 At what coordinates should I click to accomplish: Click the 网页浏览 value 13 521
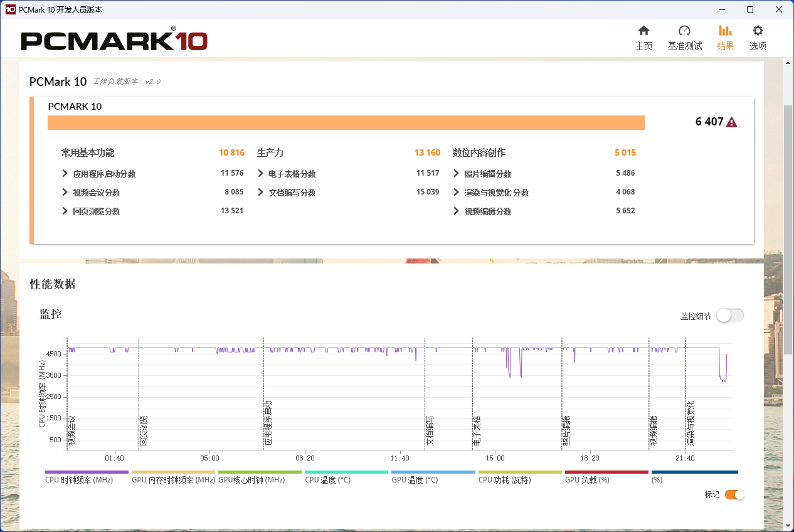tap(231, 211)
